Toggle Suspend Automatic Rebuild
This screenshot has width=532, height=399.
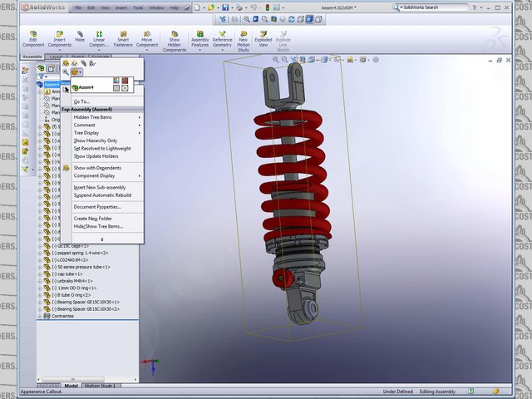(101, 195)
